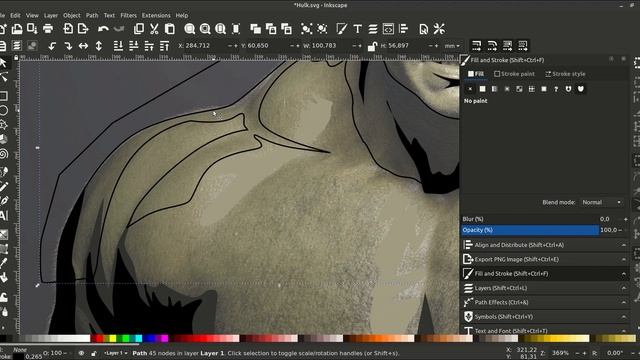Select the 3D box tool
The image size is (640, 360).
(4, 140)
